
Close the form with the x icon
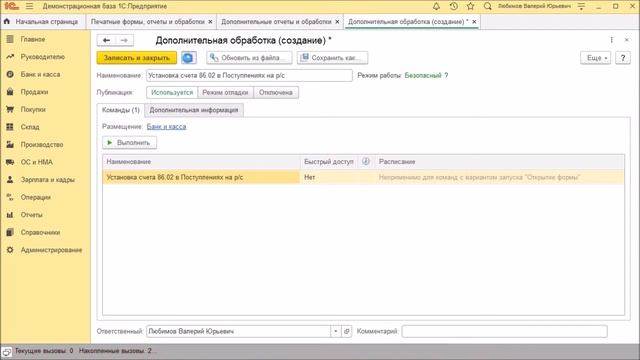(x=627, y=40)
